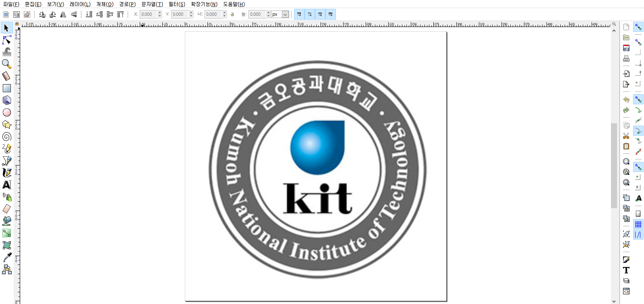Select the Tweak objects tool
Image resolution: width=644 pixels, height=304 pixels.
click(6, 52)
